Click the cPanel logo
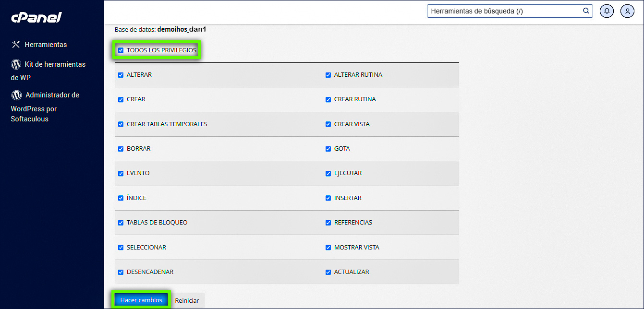 coord(36,17)
